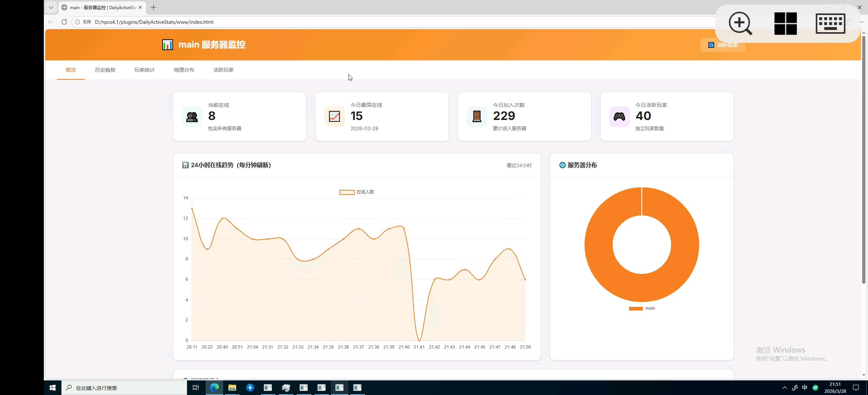Open the notification center icon
868x395 pixels.
856,388
